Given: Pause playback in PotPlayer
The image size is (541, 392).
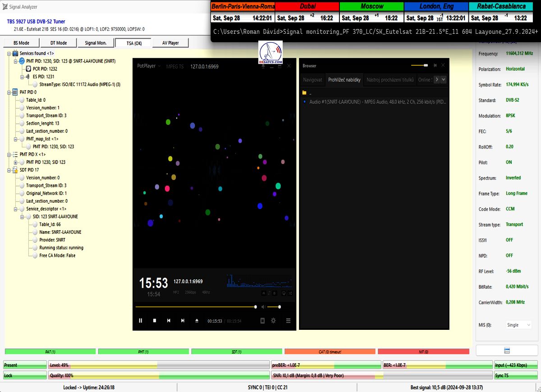Looking at the screenshot, I should pos(140,320).
